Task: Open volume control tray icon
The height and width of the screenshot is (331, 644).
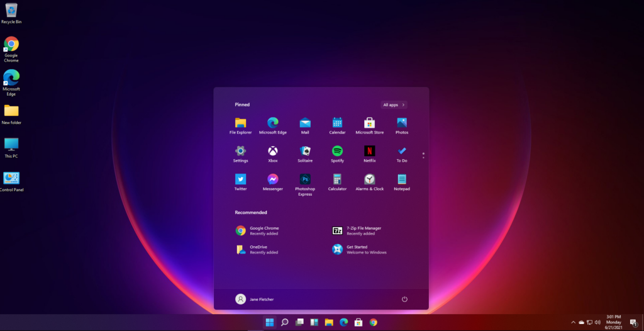Action: tap(597, 322)
